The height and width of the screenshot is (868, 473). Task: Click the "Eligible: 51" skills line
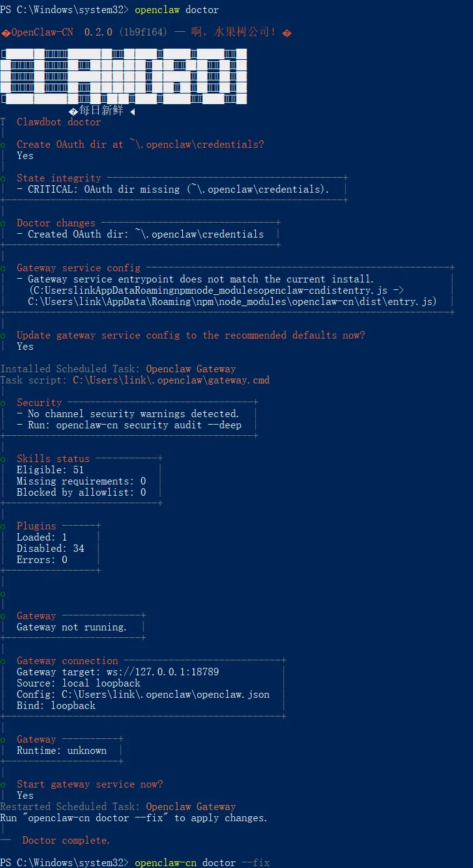tap(50, 470)
